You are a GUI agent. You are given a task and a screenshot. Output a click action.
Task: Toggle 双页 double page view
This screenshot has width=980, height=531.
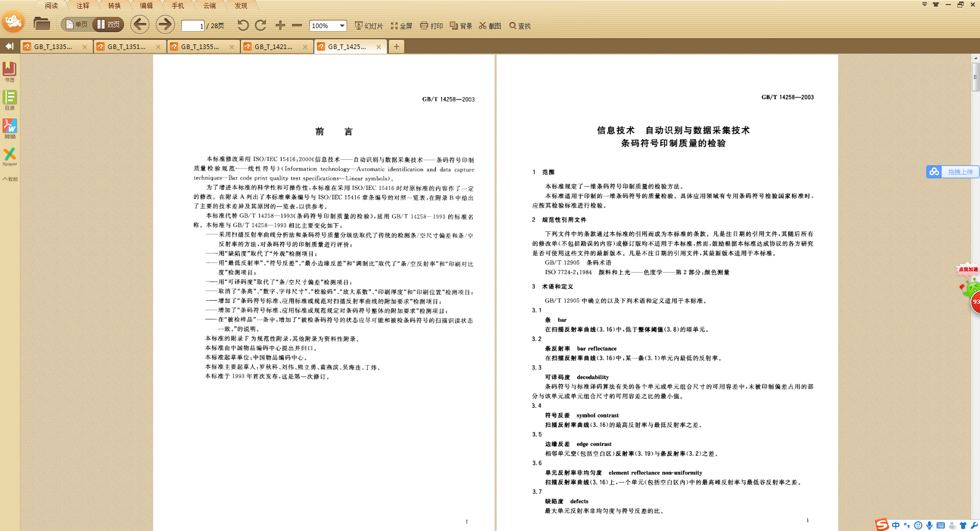tap(109, 25)
